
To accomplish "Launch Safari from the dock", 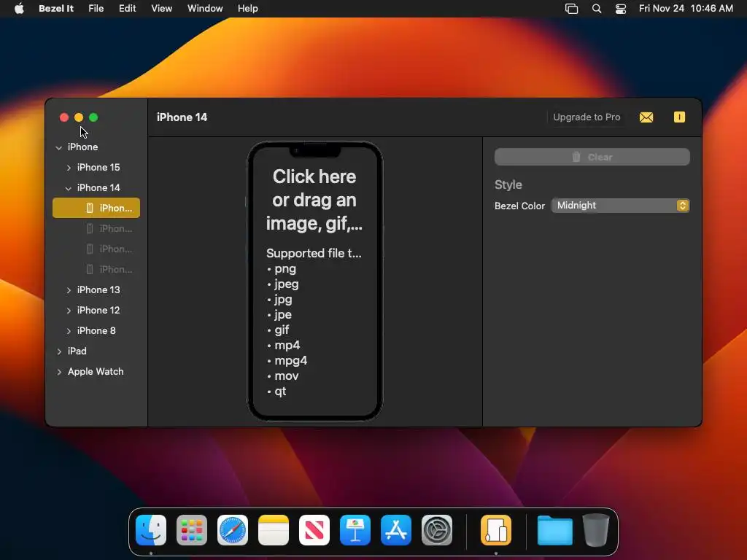I will click(233, 530).
